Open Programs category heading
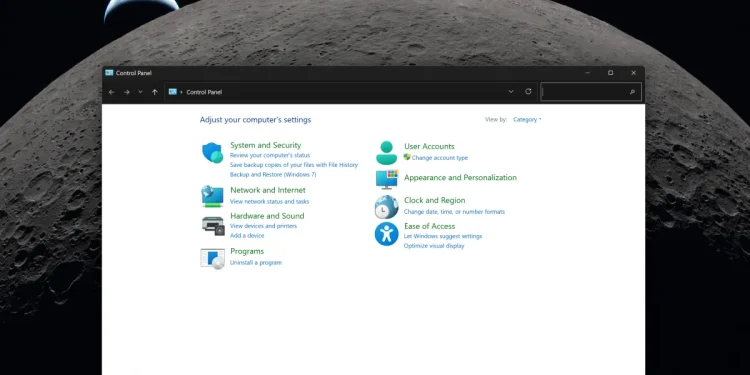Image resolution: width=750 pixels, height=375 pixels. point(247,251)
